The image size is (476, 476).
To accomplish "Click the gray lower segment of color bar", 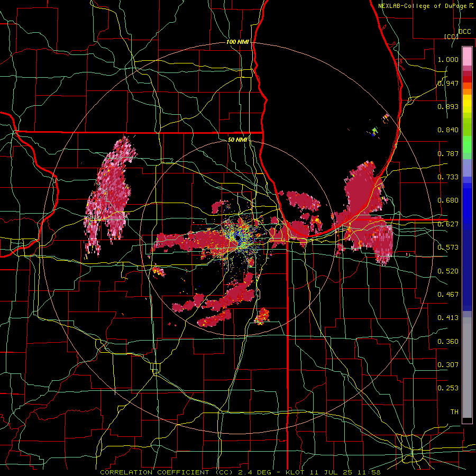I will coord(467,368).
